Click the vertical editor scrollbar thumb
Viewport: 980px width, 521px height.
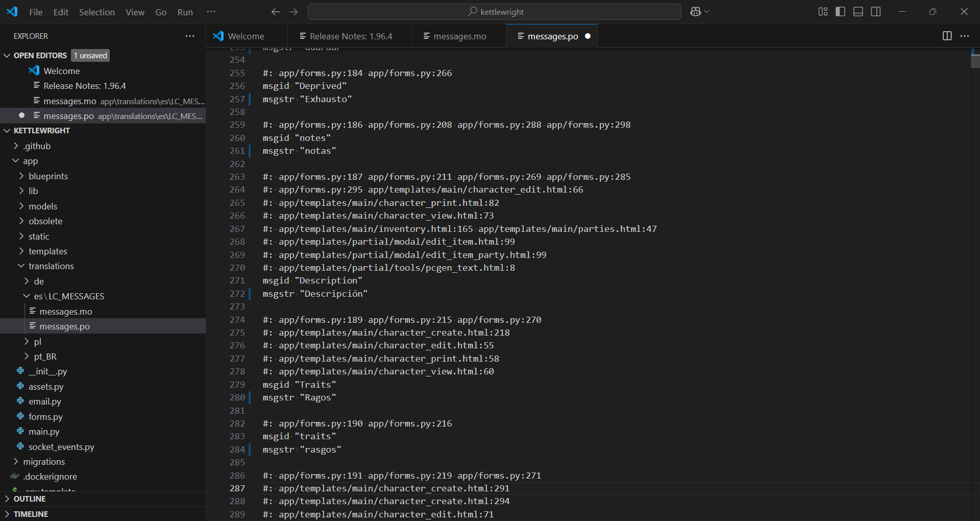[975, 60]
